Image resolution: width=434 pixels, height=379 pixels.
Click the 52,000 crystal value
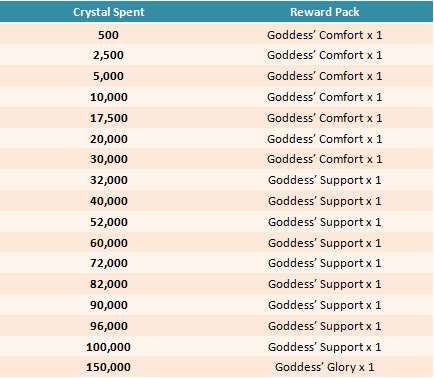109,222
